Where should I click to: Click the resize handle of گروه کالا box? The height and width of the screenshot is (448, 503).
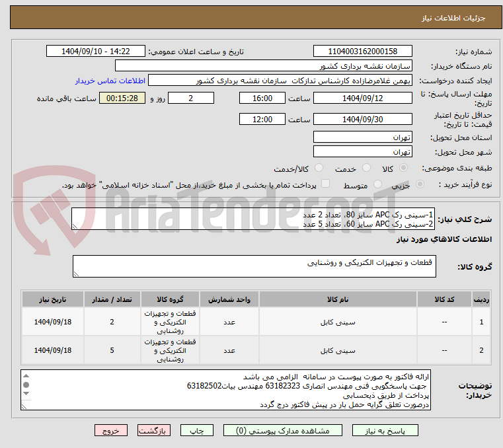[76, 274]
